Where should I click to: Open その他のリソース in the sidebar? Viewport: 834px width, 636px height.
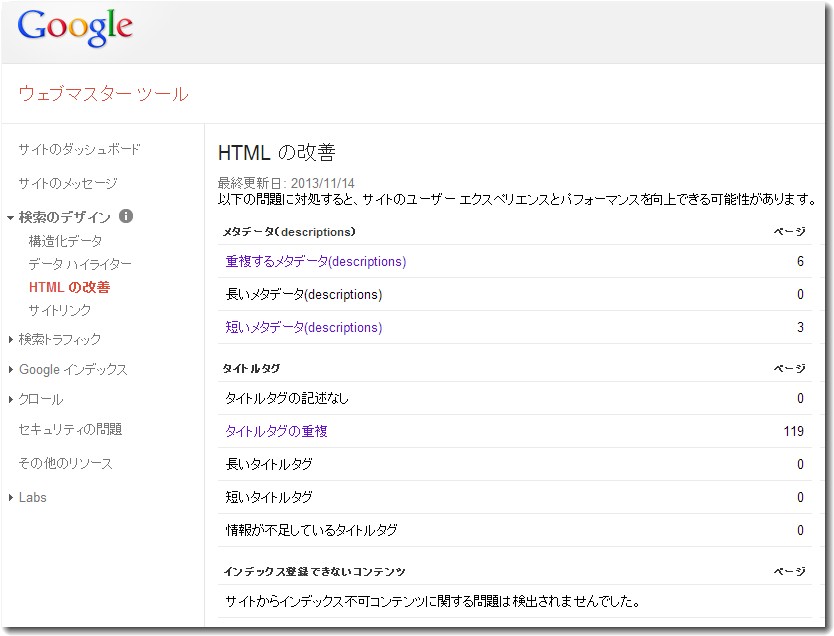click(x=65, y=463)
